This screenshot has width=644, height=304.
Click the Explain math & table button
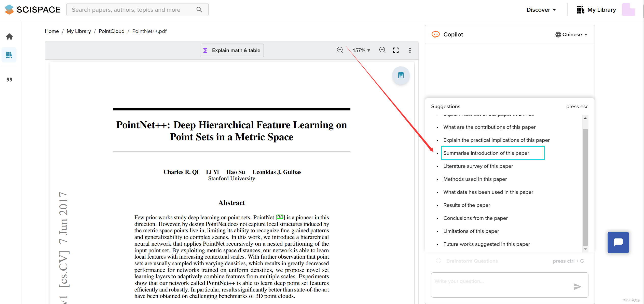[231, 50]
